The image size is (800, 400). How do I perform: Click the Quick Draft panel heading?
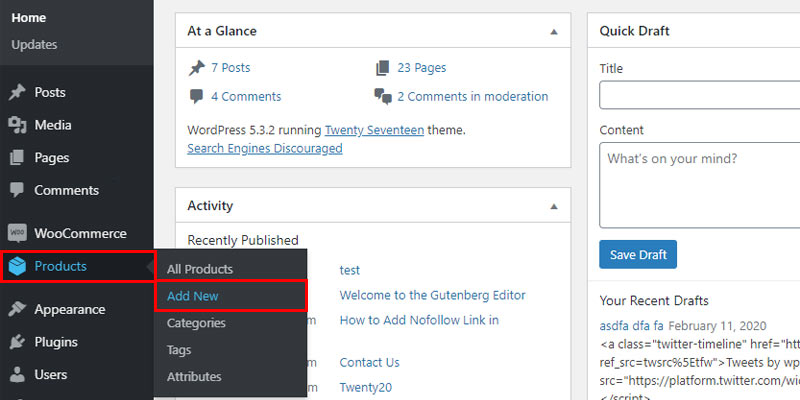pos(634,31)
